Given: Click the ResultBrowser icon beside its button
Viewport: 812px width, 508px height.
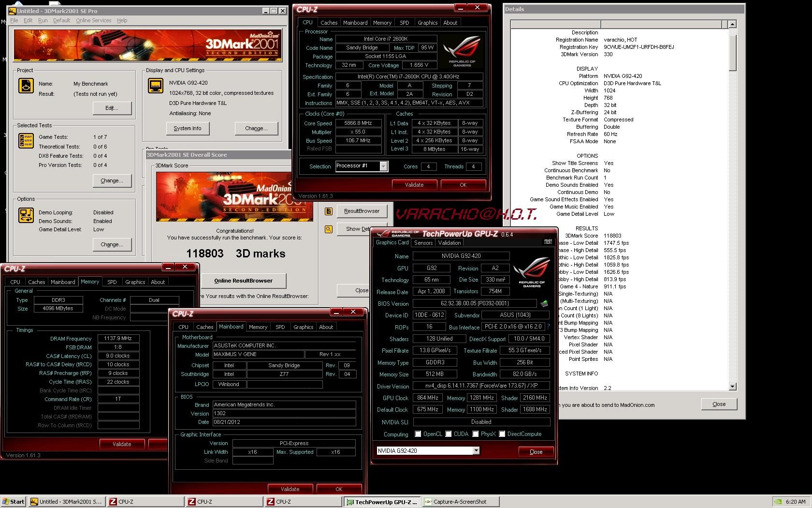Looking at the screenshot, I should pos(329,211).
